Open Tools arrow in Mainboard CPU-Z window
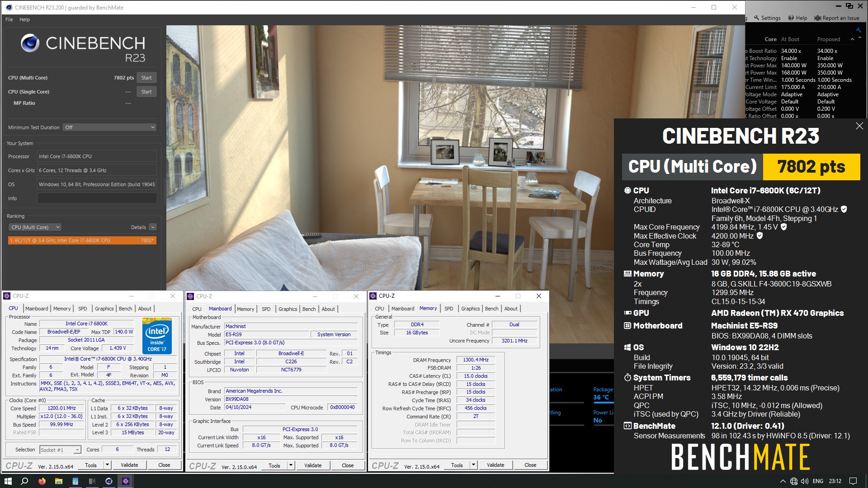868x488 pixels. coord(291,465)
